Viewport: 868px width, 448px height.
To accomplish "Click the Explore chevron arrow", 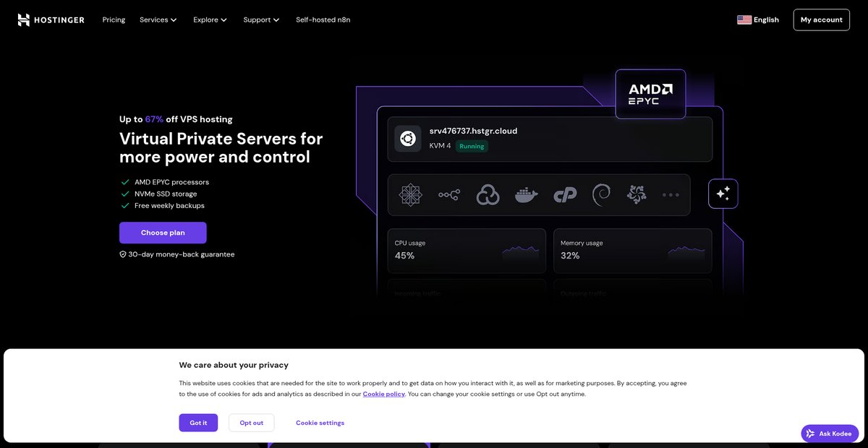I will coord(224,20).
